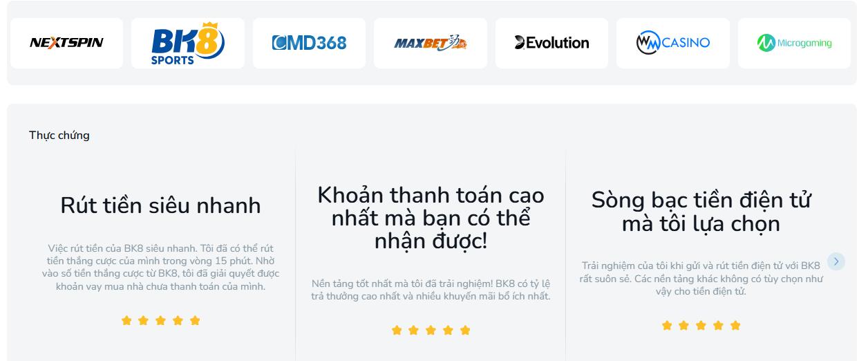Screen dimensions: 868x361
Task: Click the crypto deposit testimonial paragraph
Action: pyautogui.click(x=701, y=278)
